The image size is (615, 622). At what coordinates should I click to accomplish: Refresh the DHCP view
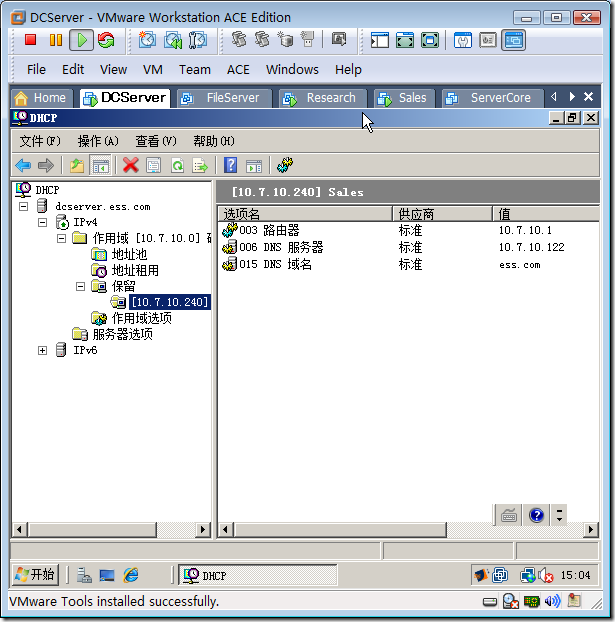[177, 165]
